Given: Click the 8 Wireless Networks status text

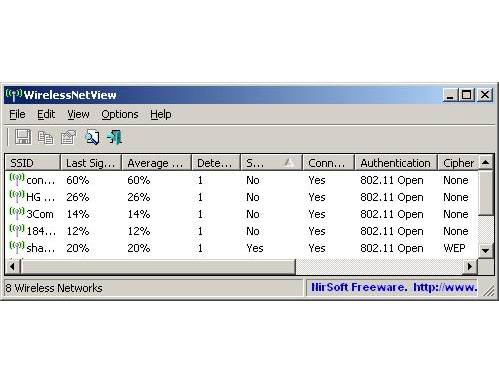Looking at the screenshot, I should [54, 288].
